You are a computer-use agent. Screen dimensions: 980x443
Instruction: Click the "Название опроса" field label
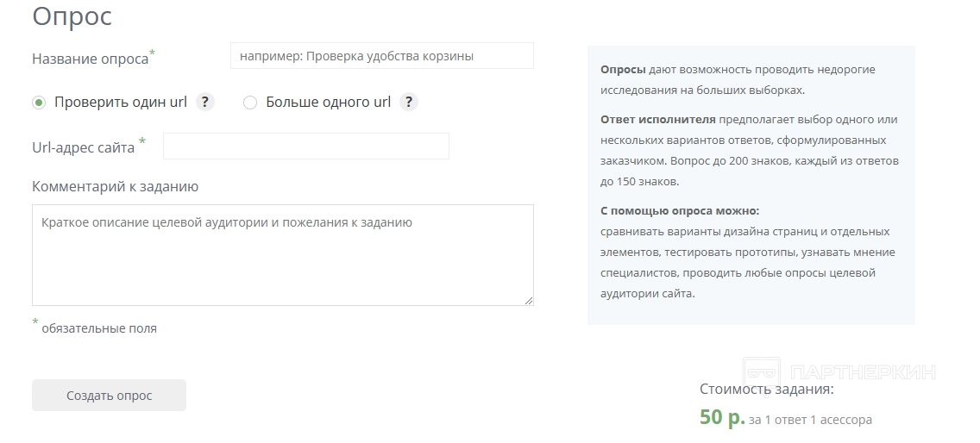90,59
